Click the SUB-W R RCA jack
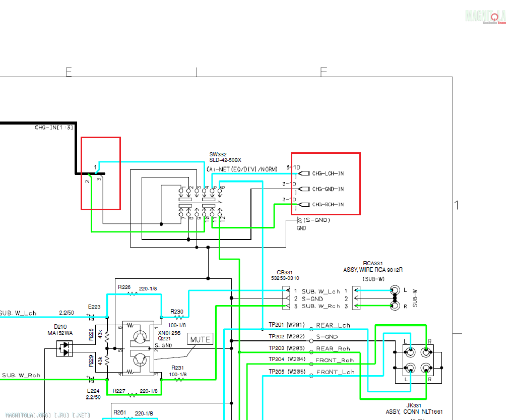 point(395,306)
